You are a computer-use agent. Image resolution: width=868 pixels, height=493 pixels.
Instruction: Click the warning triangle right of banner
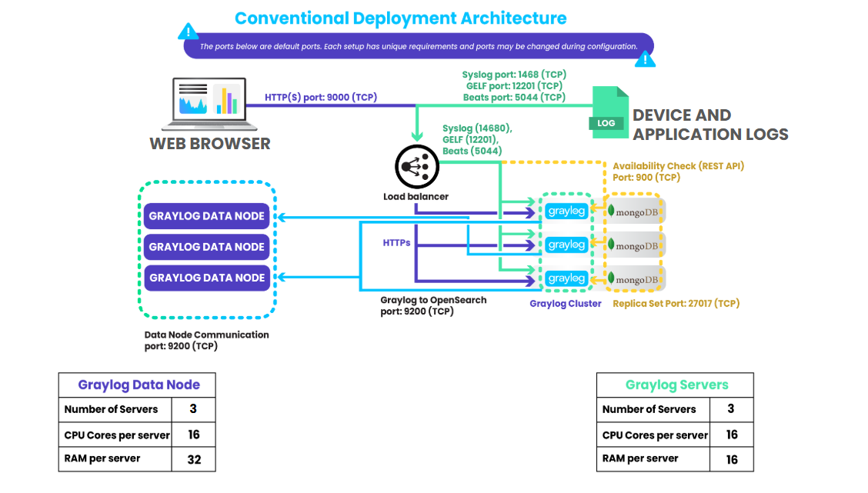click(x=645, y=58)
